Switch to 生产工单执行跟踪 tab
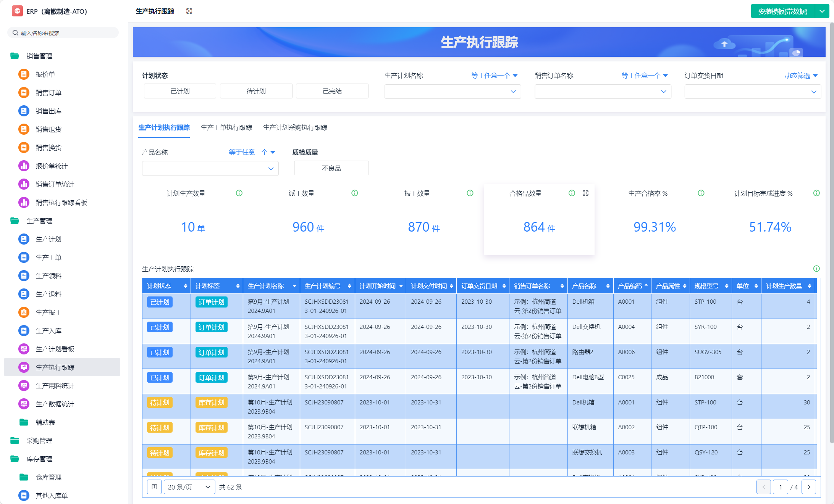Viewport: 834px width, 504px height. point(226,127)
